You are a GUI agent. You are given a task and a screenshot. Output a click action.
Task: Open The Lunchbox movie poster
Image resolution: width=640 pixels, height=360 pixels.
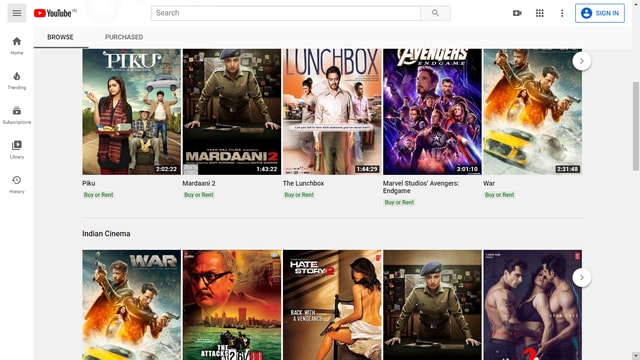click(332, 112)
